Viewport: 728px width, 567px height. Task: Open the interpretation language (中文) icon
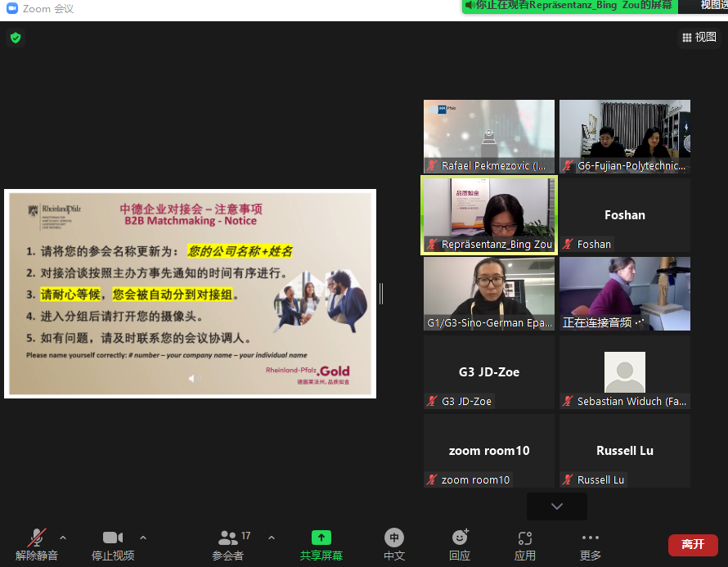(x=394, y=545)
